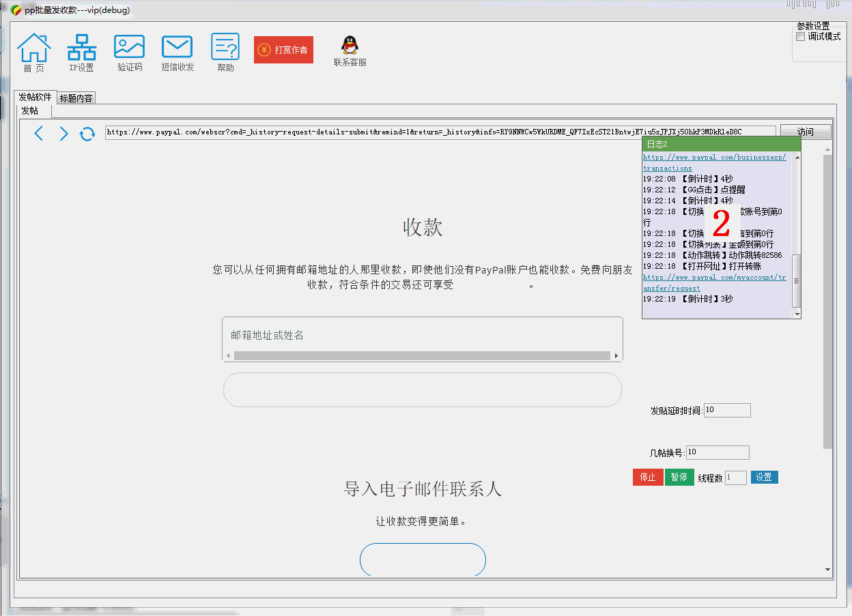
Task: Click the businessexp/transactions log link
Action: click(x=714, y=162)
